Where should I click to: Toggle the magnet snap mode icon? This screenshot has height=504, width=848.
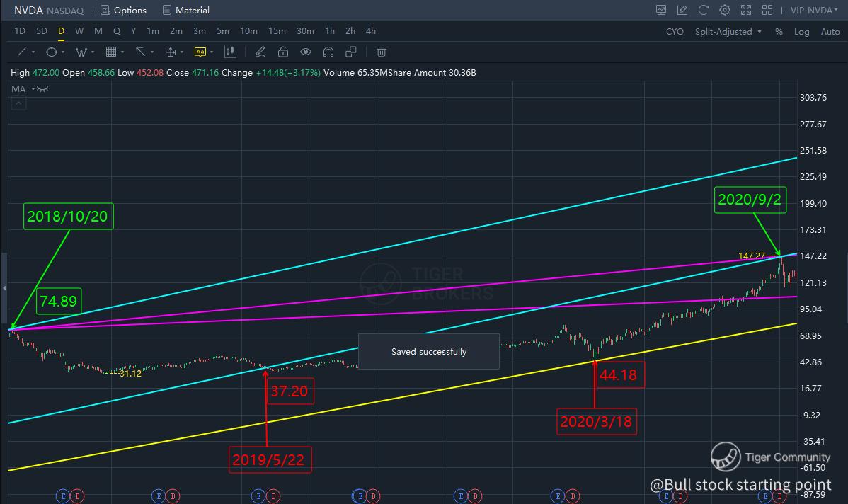(x=328, y=52)
